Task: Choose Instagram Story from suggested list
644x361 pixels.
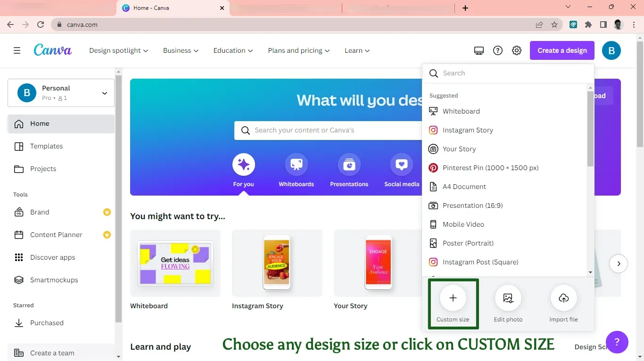Action: tap(467, 130)
